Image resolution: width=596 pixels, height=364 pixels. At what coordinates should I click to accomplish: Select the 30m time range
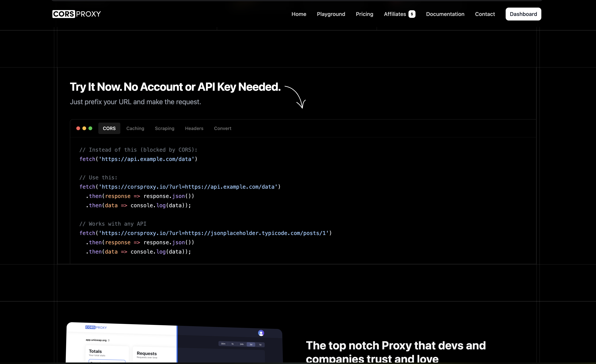[223, 344]
